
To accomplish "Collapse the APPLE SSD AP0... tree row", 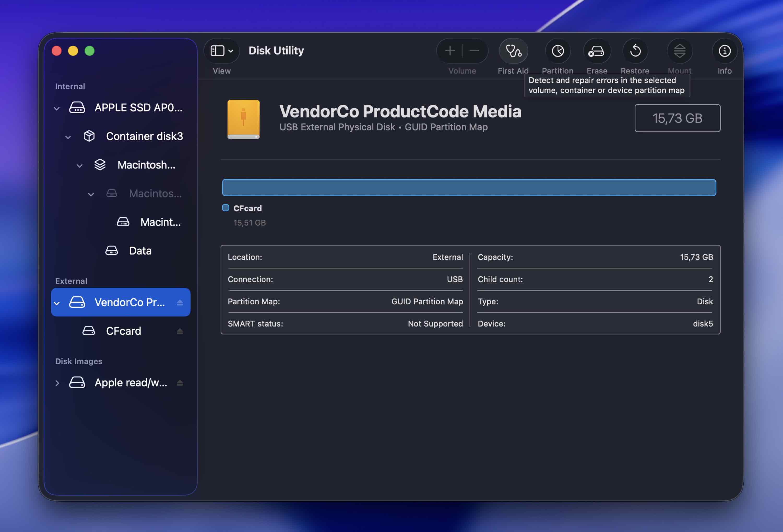I will pyautogui.click(x=57, y=109).
